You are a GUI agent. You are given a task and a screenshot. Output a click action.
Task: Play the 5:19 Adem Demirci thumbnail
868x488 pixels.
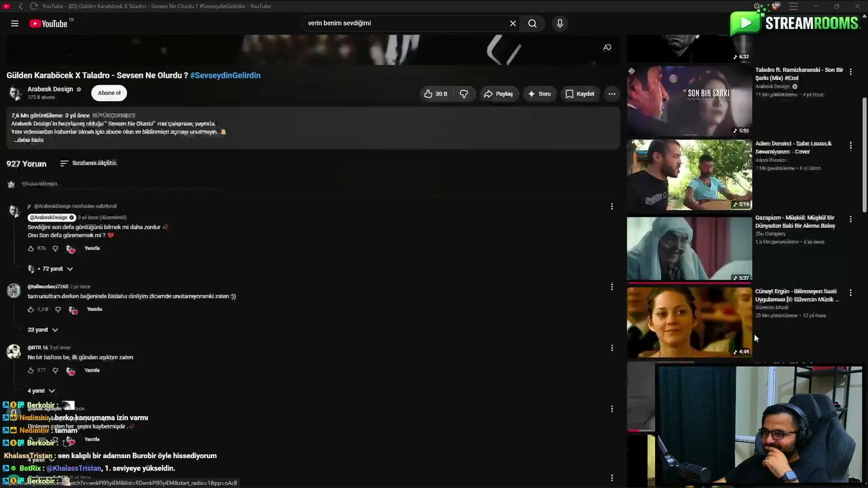click(x=689, y=175)
